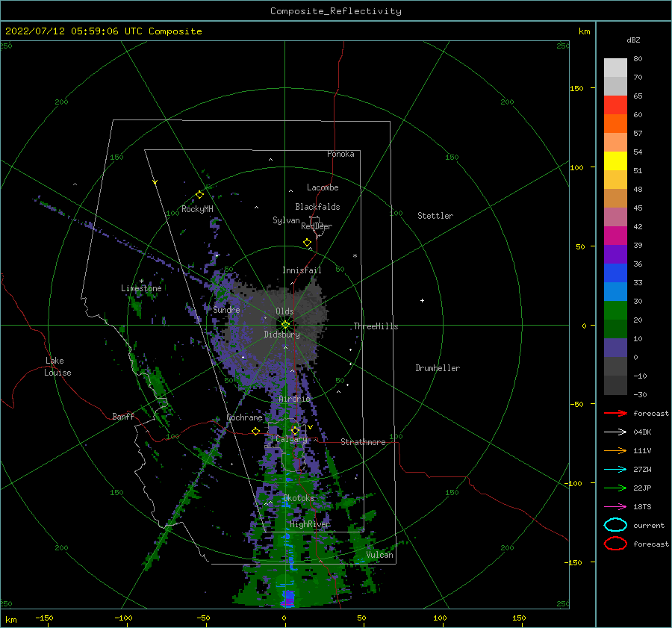The width and height of the screenshot is (672, 628).
Task: Click the Innisfail city label
Action: (302, 270)
